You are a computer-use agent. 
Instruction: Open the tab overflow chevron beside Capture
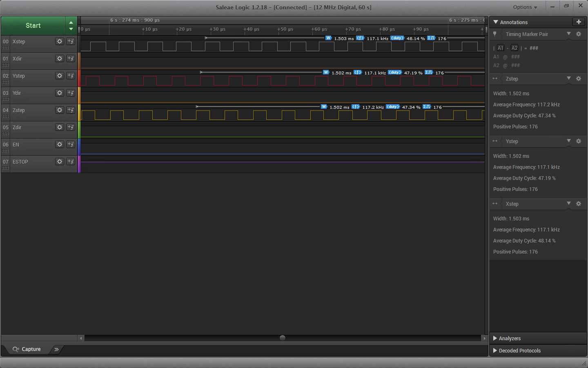coord(56,349)
